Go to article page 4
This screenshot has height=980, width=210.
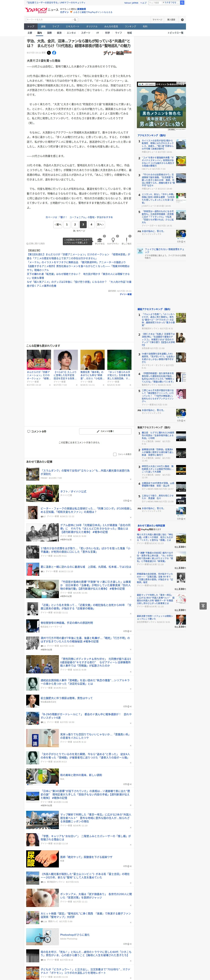[91, 224]
